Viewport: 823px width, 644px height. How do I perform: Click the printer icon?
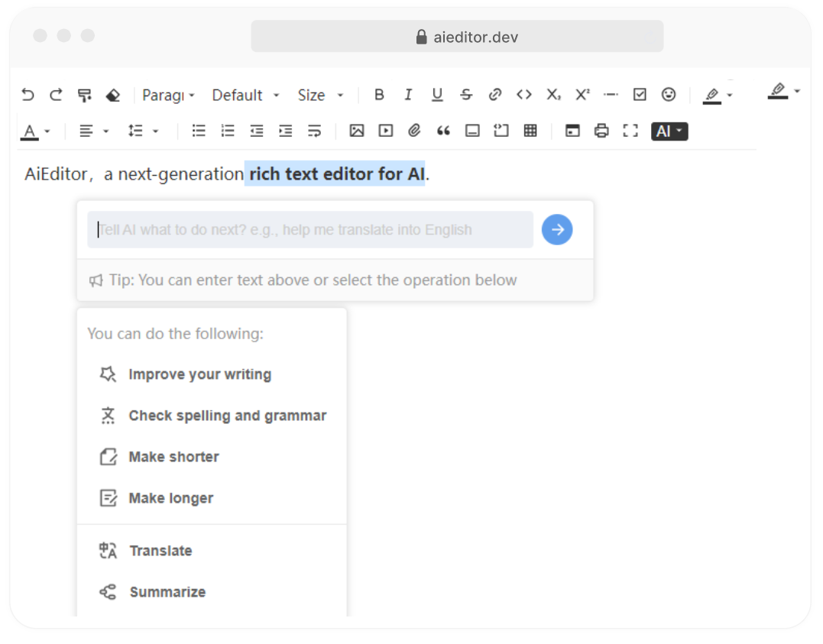click(601, 131)
